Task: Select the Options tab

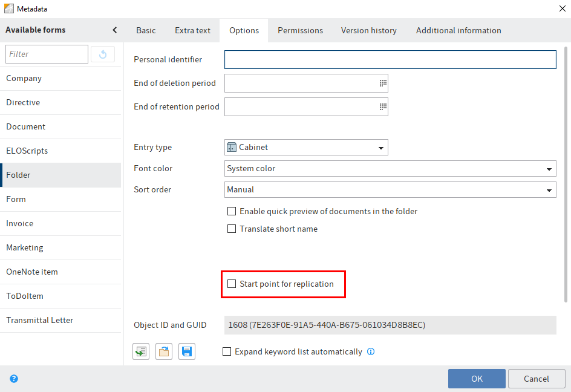Action: pyautogui.click(x=244, y=31)
